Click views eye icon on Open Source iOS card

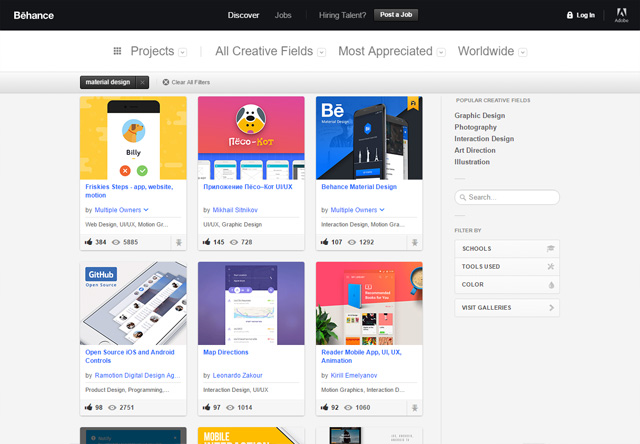[112, 408]
